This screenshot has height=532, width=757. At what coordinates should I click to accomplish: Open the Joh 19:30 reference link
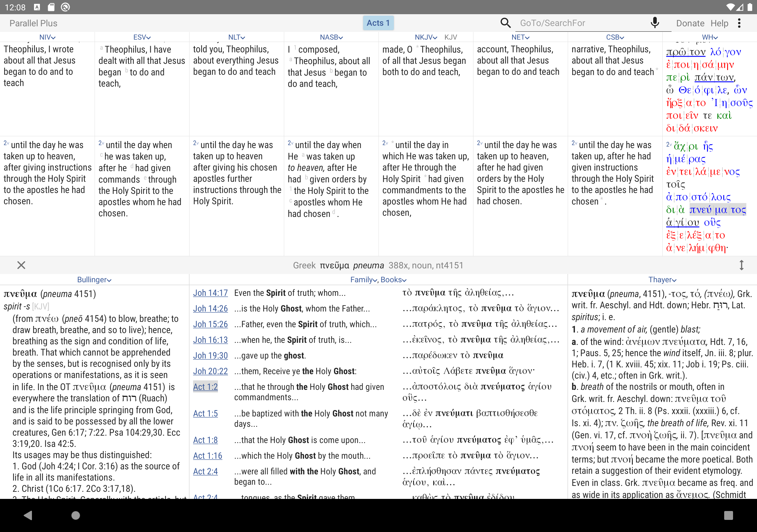coord(210,355)
